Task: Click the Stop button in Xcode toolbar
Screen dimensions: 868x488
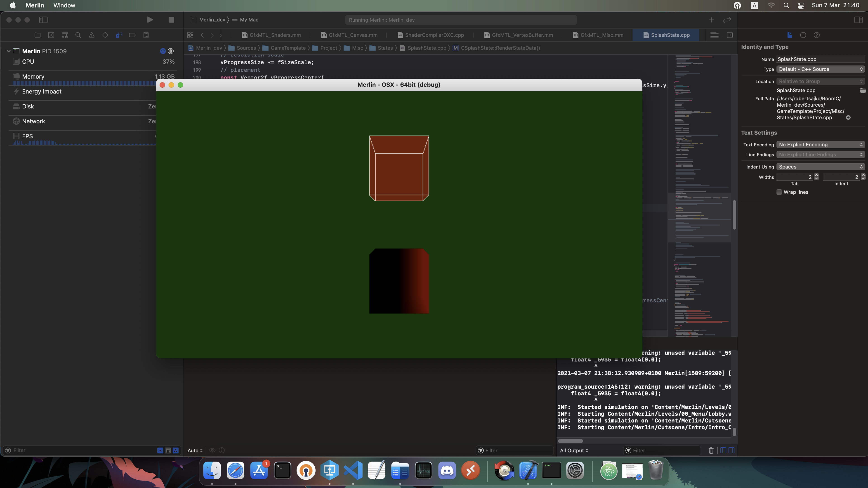Action: coord(171,20)
